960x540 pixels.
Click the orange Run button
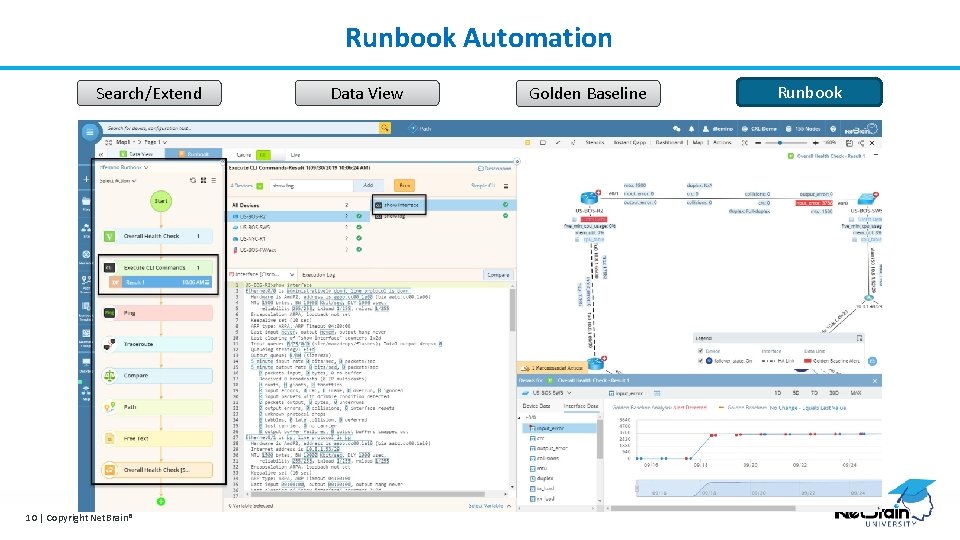(404, 185)
